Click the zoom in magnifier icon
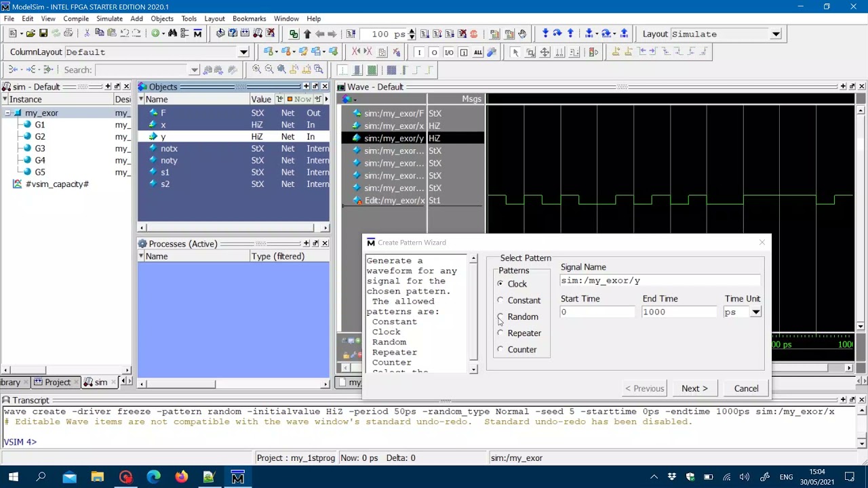This screenshot has width=868, height=488. point(256,70)
